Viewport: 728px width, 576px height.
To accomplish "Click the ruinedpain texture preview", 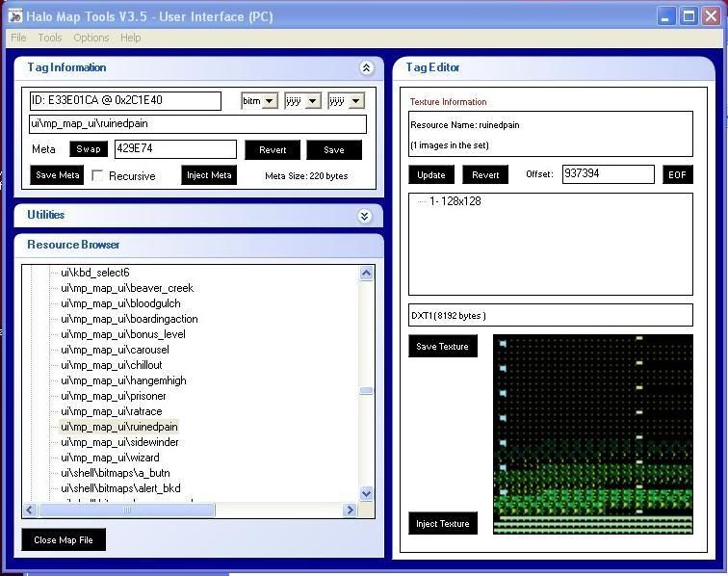I will point(593,434).
